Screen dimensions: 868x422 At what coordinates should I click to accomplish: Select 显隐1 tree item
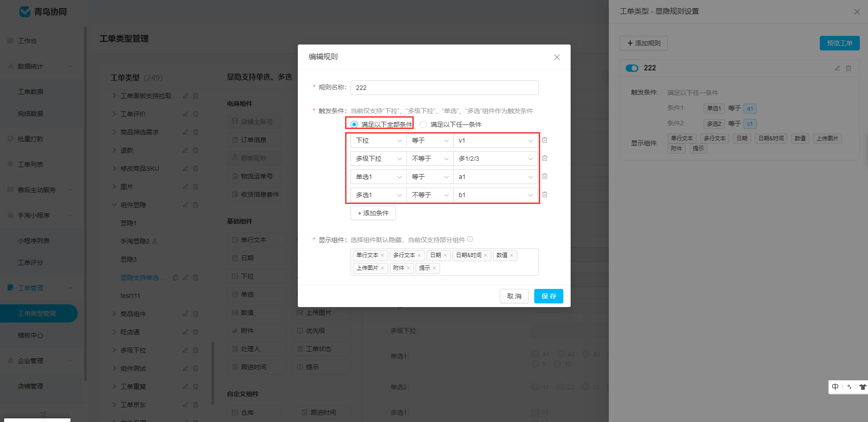(x=129, y=223)
